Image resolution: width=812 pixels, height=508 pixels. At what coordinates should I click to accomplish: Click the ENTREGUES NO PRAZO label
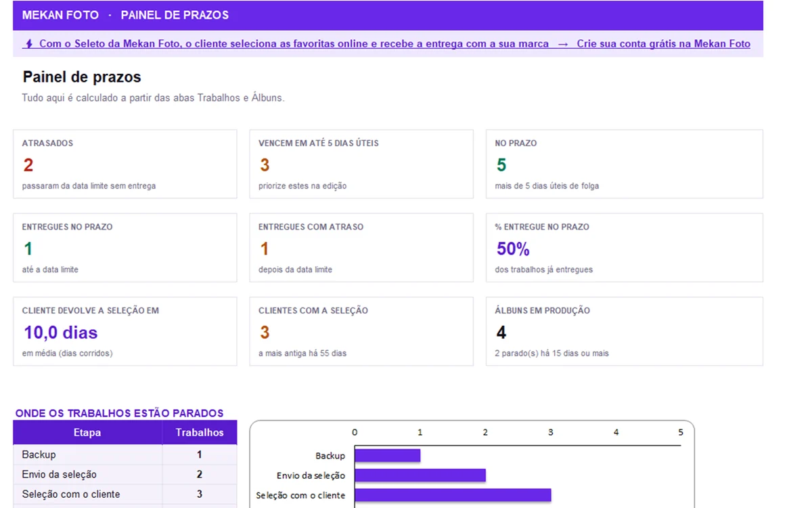click(67, 227)
